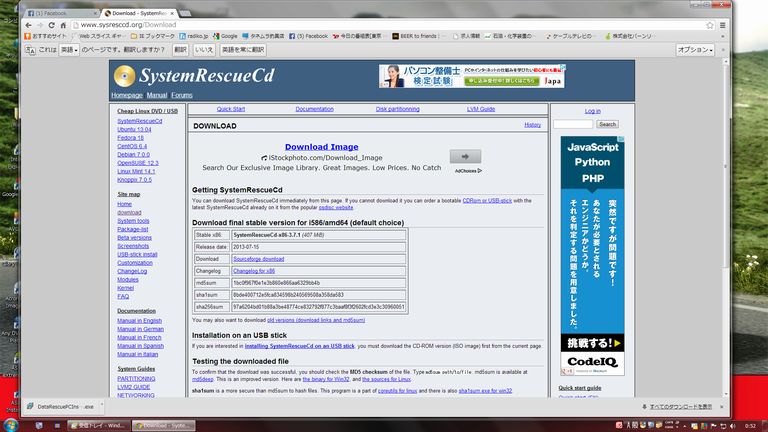Open installing SystemRescueCd on USB stick link
Screen dimensions: 768x432
(299, 346)
